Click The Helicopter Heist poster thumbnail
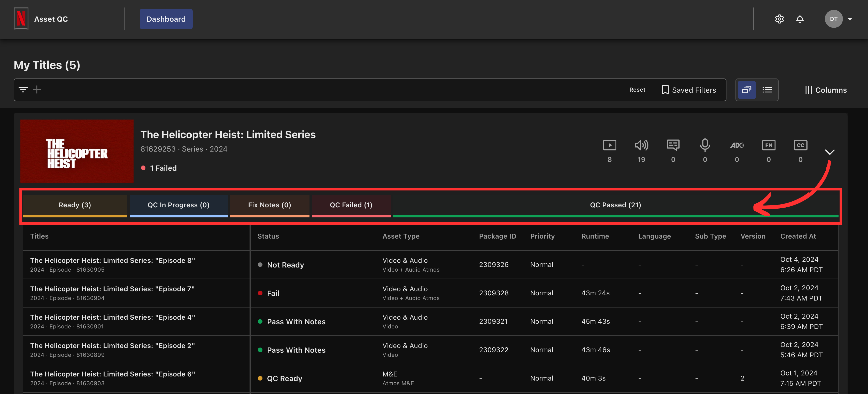The width and height of the screenshot is (868, 394). coord(77,152)
